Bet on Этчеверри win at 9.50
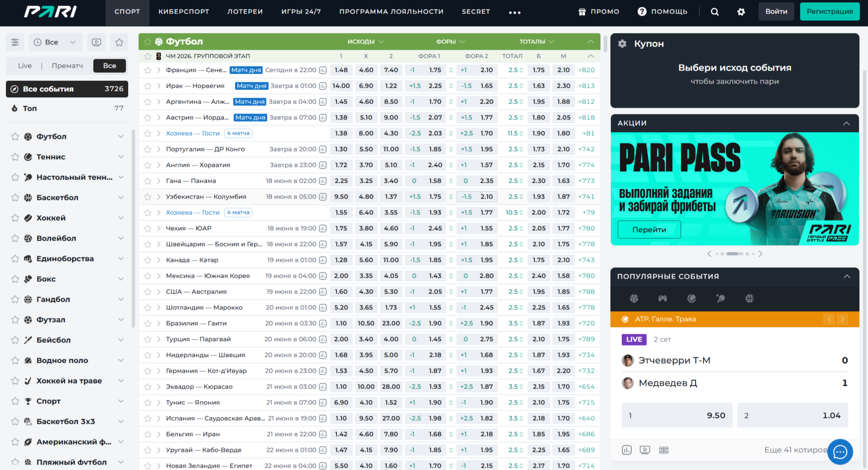The image size is (868, 470). click(677, 416)
